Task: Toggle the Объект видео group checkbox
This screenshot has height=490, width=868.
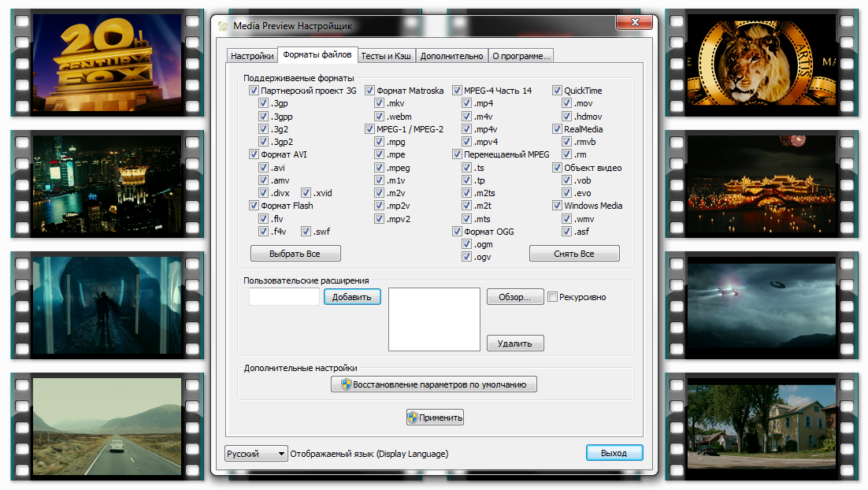Action: [x=557, y=167]
